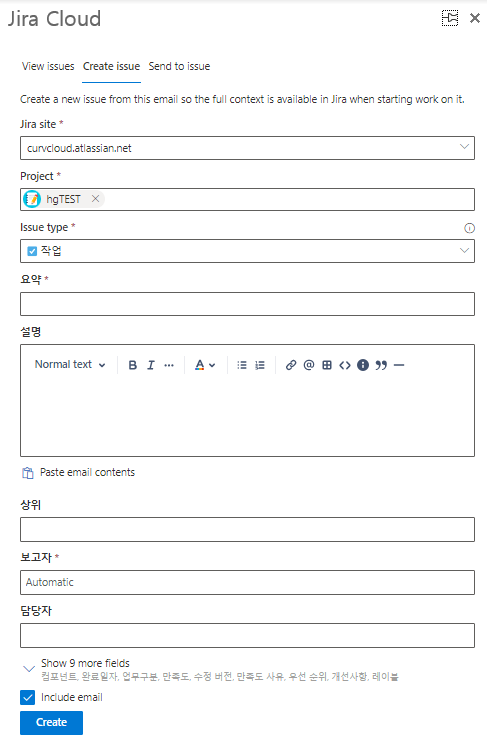Open the Jira site dropdown
The height and width of the screenshot is (745, 487).
coord(247,148)
